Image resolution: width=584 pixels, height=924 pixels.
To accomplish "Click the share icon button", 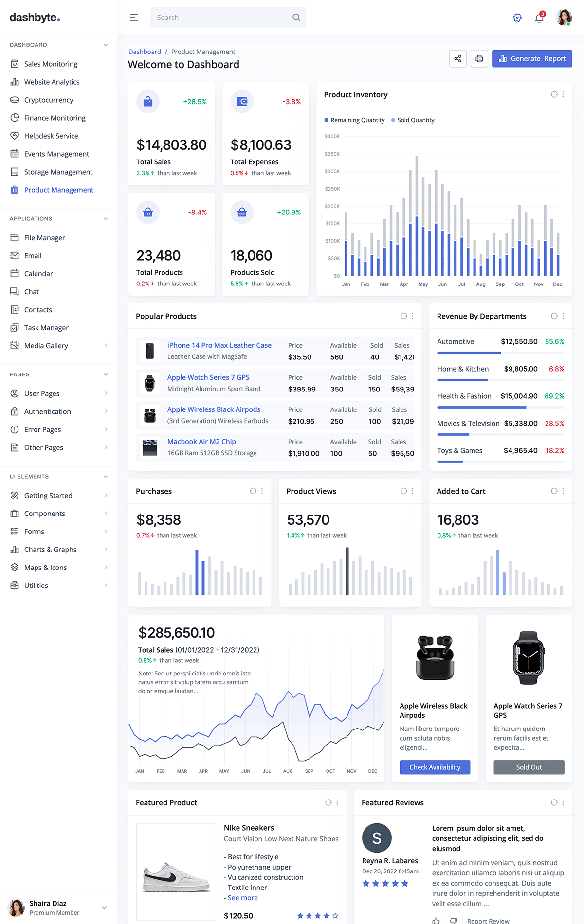I will tap(458, 59).
